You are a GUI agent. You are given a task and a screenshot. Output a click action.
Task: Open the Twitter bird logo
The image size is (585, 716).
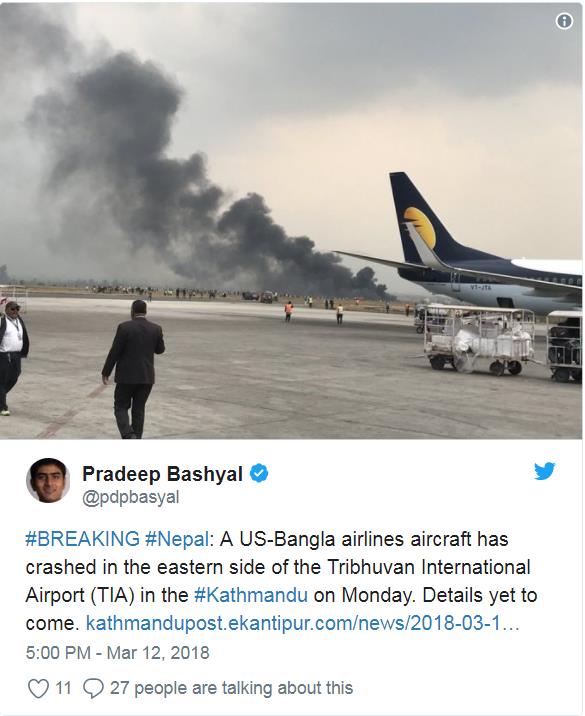544,471
